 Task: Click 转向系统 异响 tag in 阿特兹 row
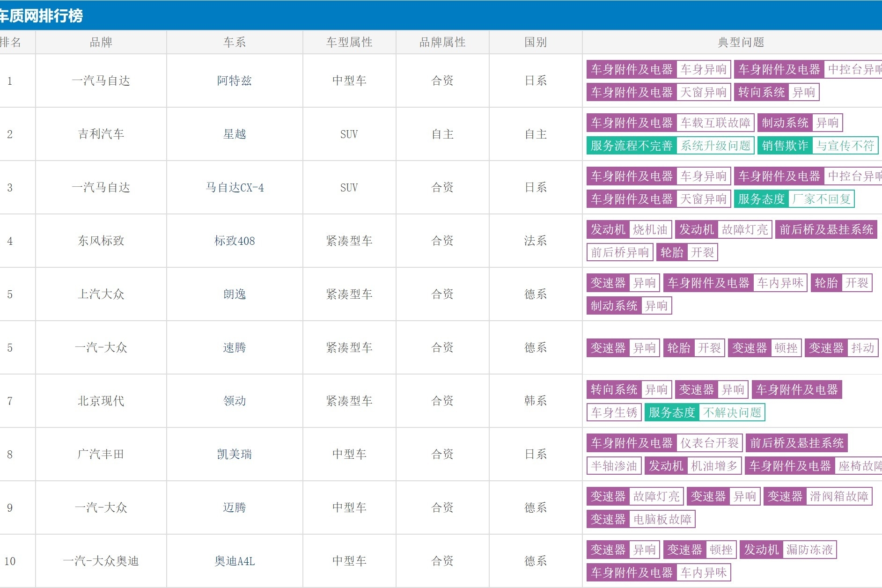pyautogui.click(x=777, y=92)
